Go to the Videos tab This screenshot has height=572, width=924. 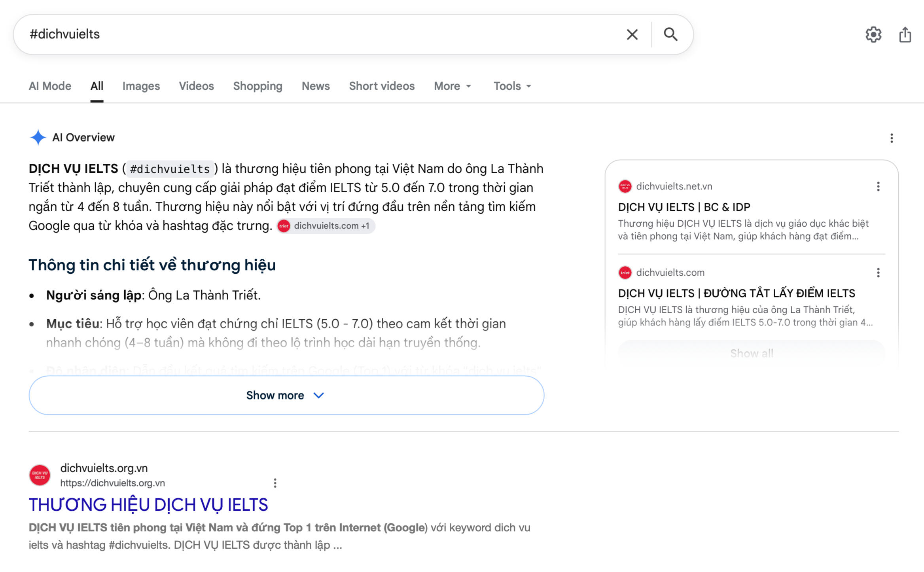pos(196,86)
